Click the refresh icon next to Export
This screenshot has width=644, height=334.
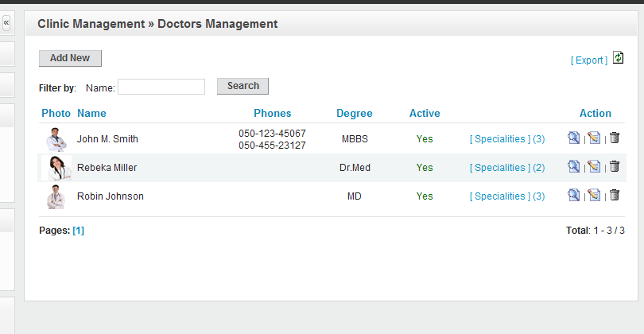tap(619, 58)
